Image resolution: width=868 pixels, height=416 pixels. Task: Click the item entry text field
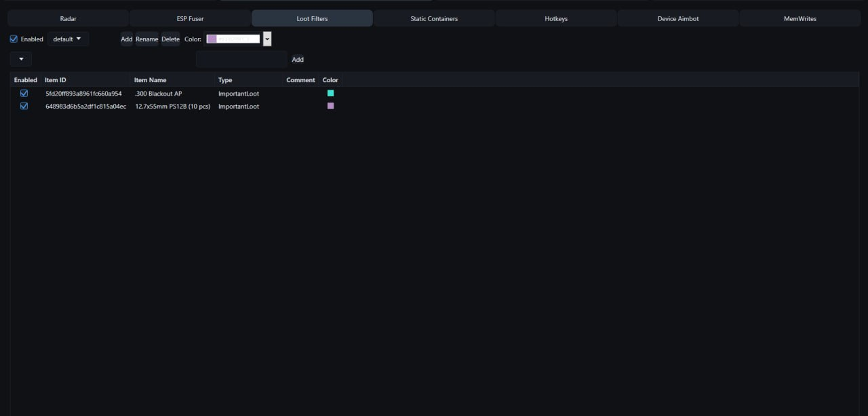click(241, 60)
